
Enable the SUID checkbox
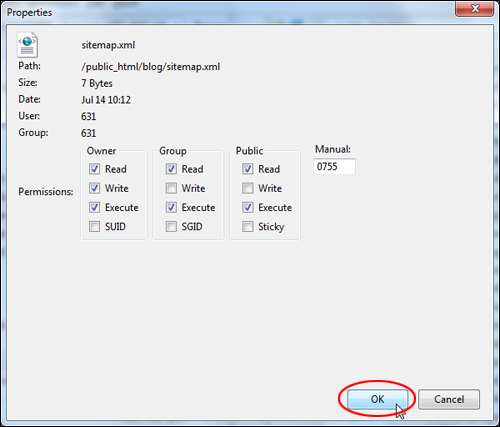click(94, 227)
